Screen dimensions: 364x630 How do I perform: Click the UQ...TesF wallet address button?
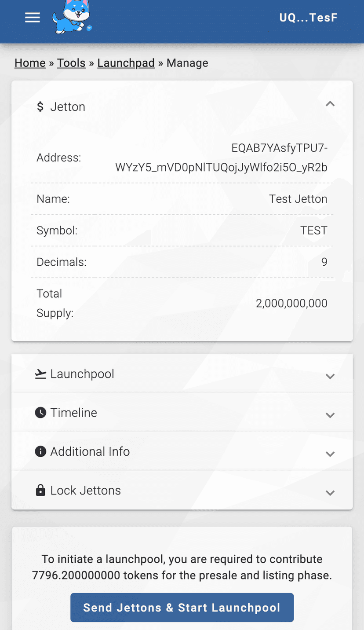309,18
